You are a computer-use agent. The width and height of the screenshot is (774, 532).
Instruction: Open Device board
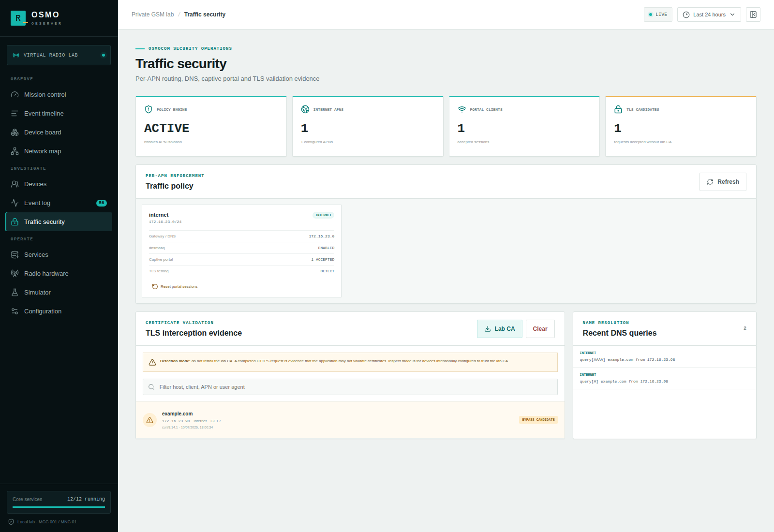point(59,133)
